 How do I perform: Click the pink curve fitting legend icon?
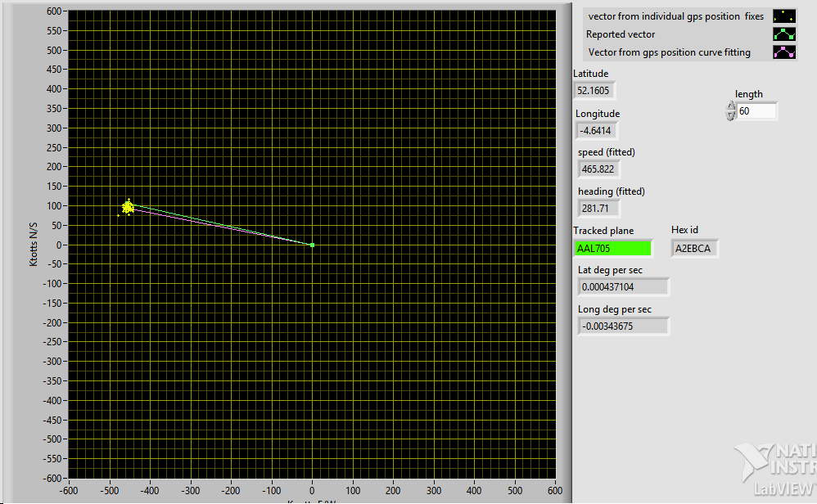pos(784,52)
